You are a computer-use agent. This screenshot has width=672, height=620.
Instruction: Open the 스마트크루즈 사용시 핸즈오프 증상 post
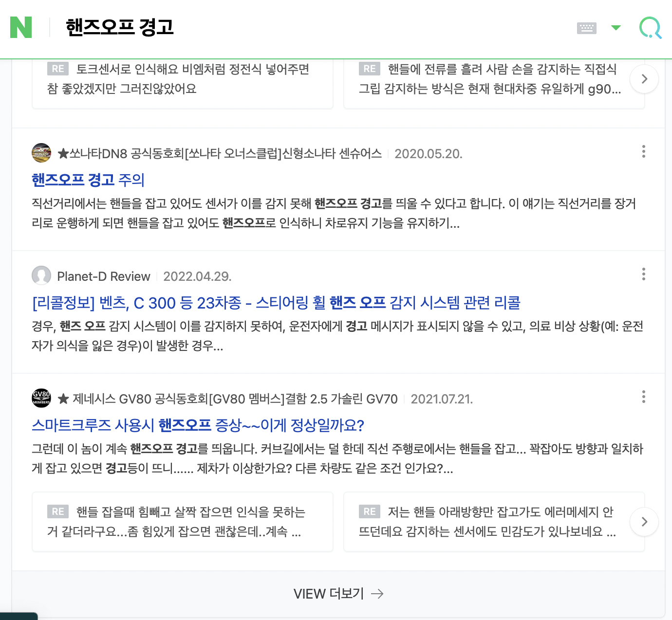click(198, 425)
